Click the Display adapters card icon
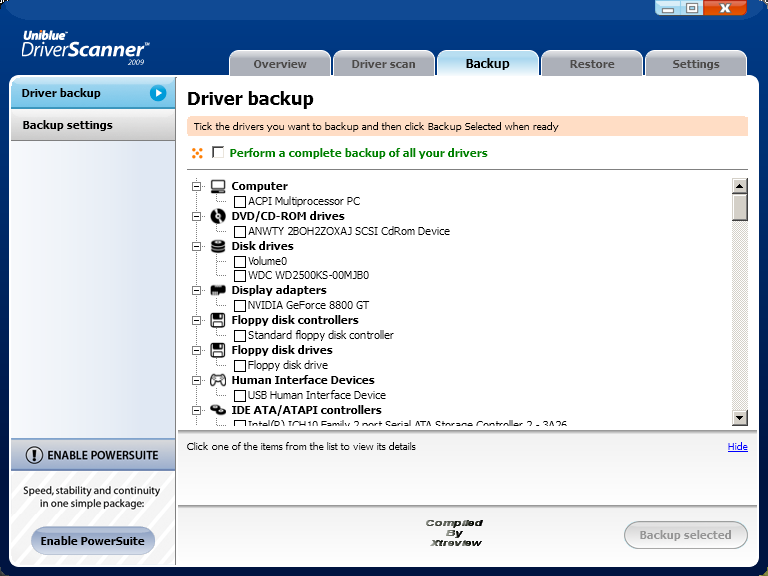 pos(218,290)
